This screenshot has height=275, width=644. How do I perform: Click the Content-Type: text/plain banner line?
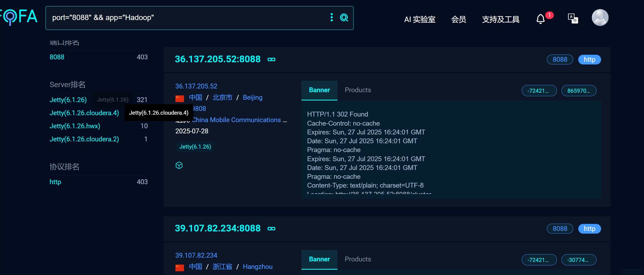click(365, 185)
